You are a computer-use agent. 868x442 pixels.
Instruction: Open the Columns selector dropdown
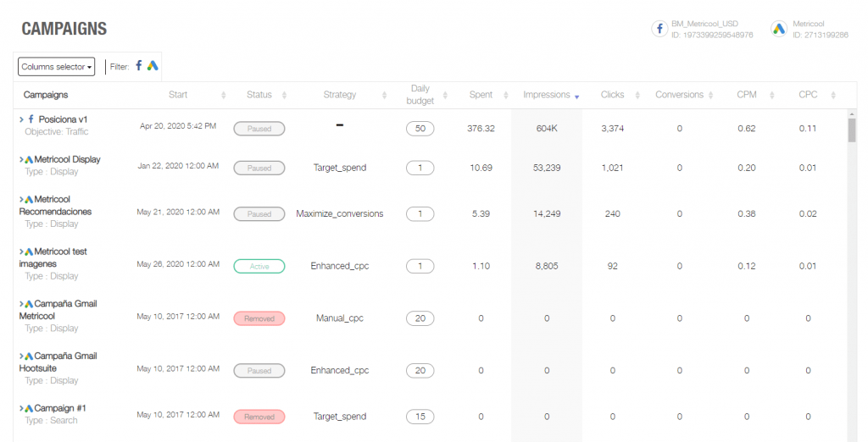tap(57, 66)
